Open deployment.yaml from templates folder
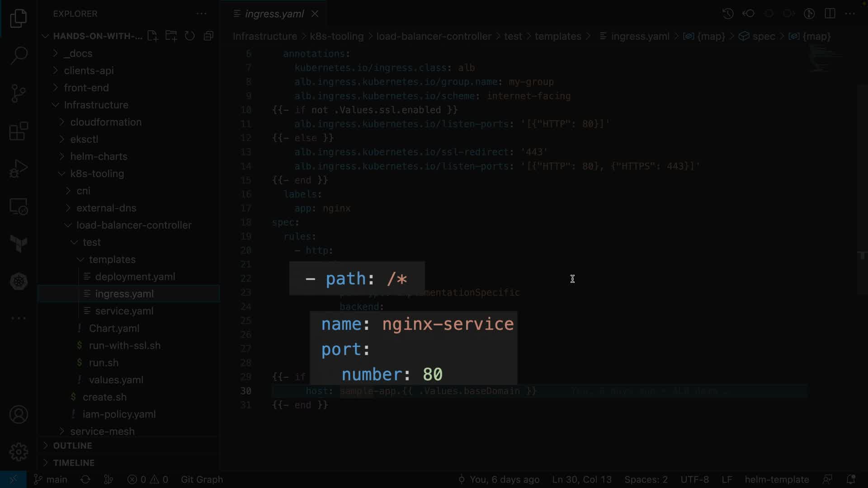 point(135,277)
